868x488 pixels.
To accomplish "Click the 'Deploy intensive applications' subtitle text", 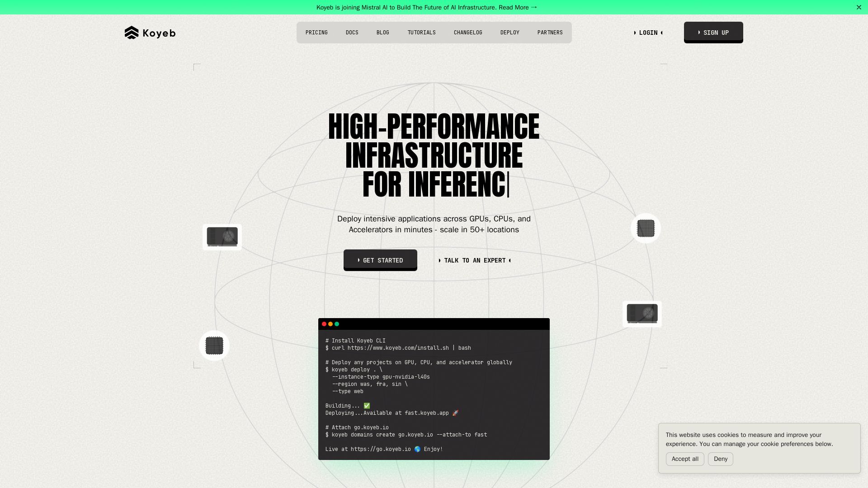I will click(434, 224).
